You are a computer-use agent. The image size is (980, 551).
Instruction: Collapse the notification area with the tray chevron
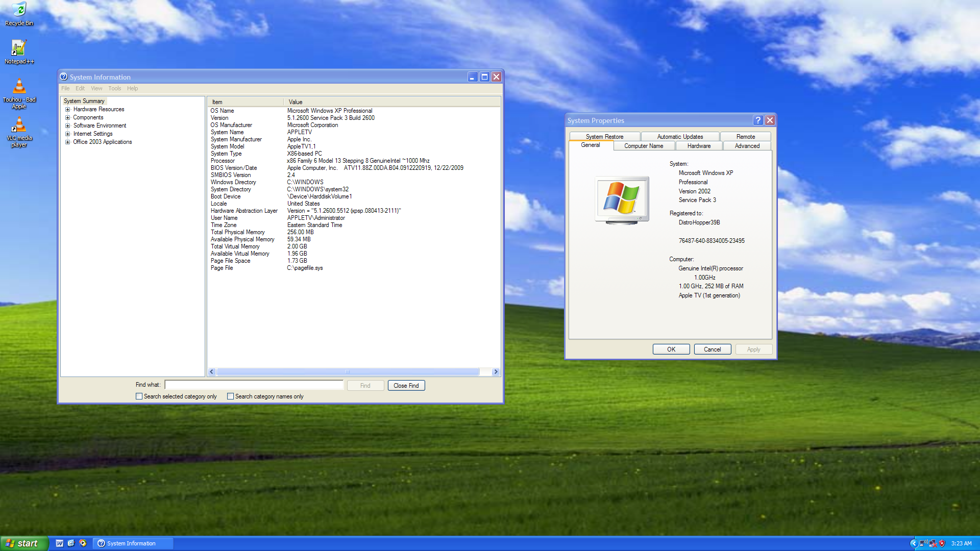pyautogui.click(x=914, y=543)
